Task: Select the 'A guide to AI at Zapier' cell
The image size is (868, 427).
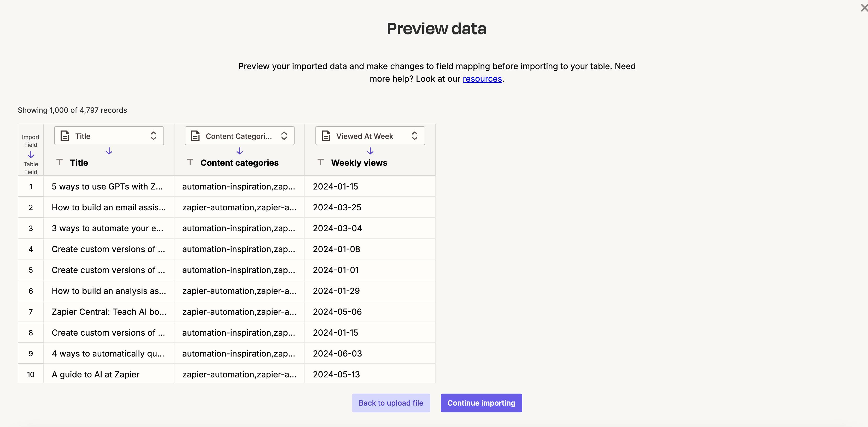Action: tap(109, 374)
